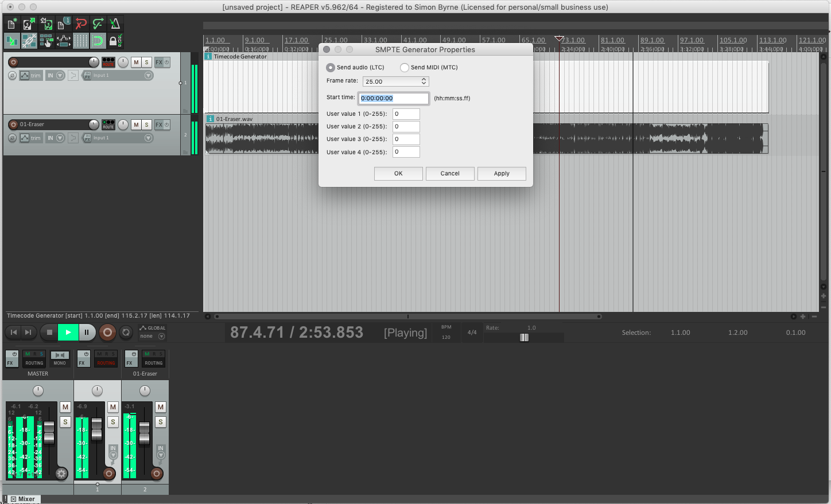Click the Start time input field

pos(394,98)
